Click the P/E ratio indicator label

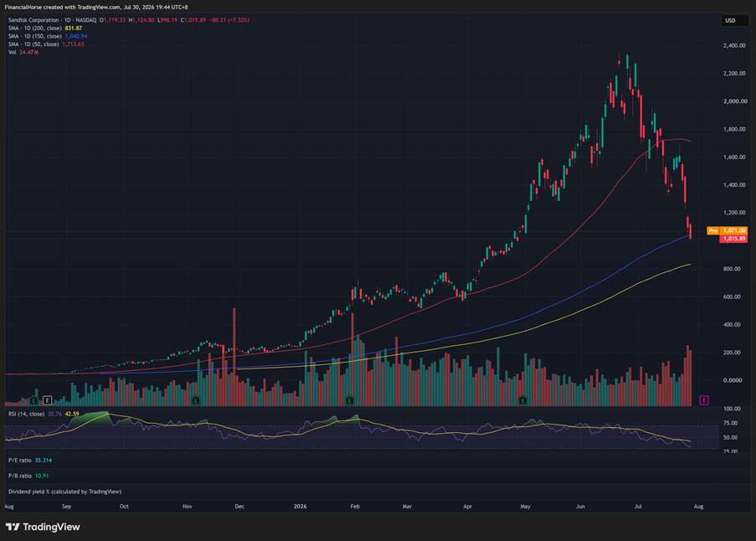coord(20,461)
